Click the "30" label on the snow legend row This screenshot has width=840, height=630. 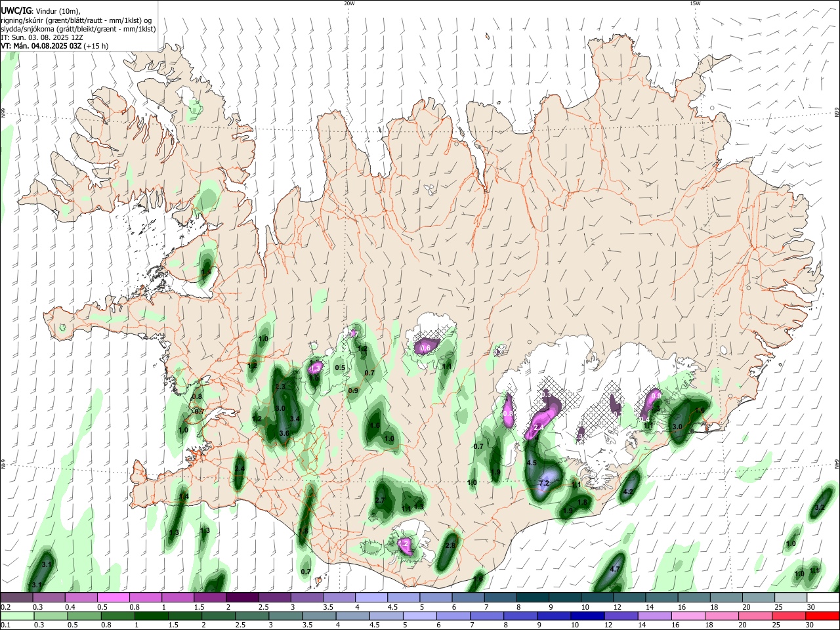[810, 607]
